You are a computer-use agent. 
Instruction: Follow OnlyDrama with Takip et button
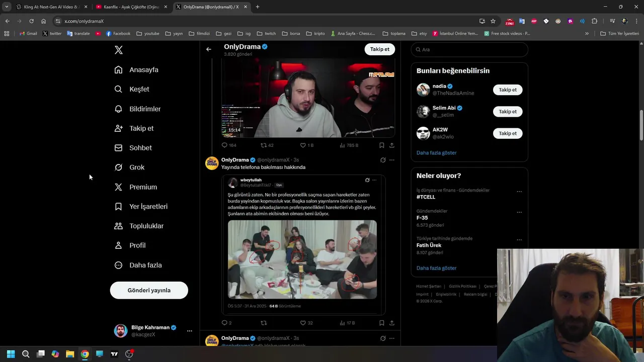click(x=380, y=49)
